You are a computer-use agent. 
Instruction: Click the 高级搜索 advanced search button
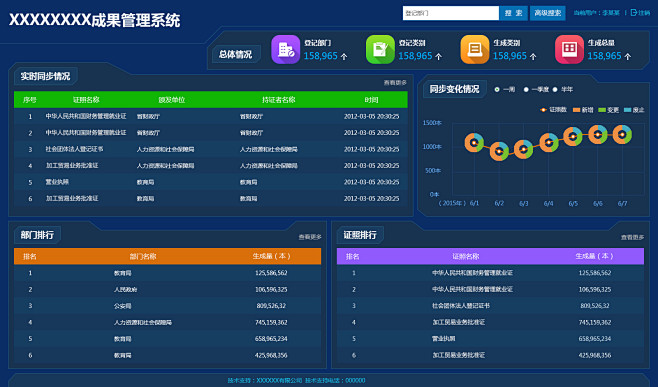pyautogui.click(x=548, y=13)
